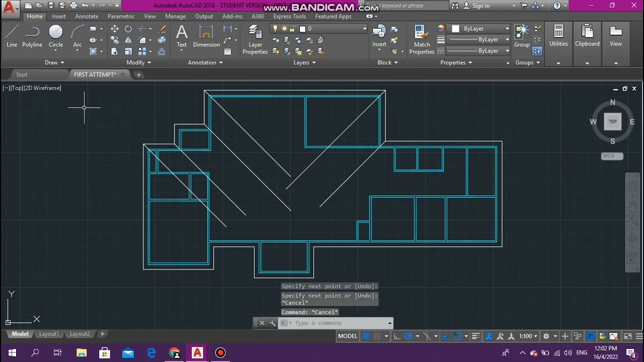Viewport: 644px width, 362px height.
Task: Click the Plot printer icon
Action: pyautogui.click(x=73, y=6)
